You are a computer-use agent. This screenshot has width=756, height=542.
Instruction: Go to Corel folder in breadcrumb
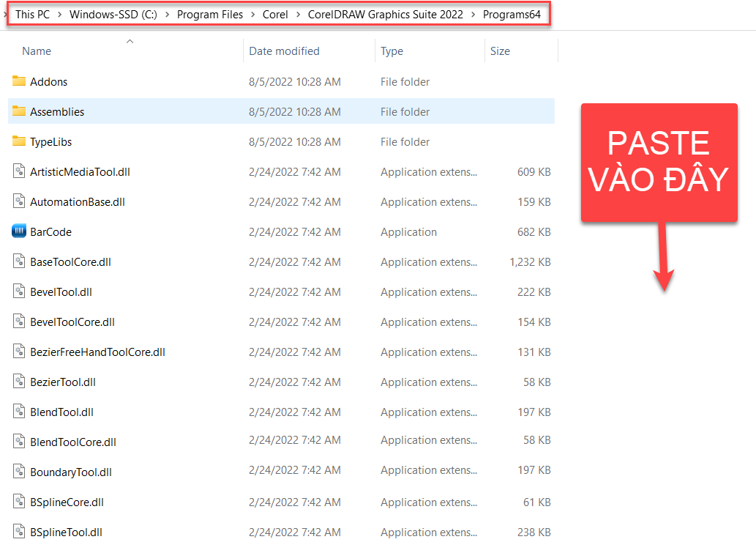point(275,15)
